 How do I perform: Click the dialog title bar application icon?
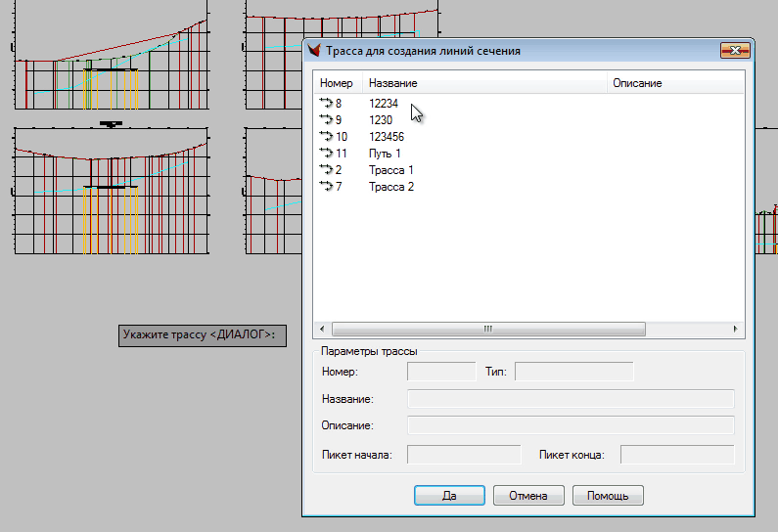(315, 50)
